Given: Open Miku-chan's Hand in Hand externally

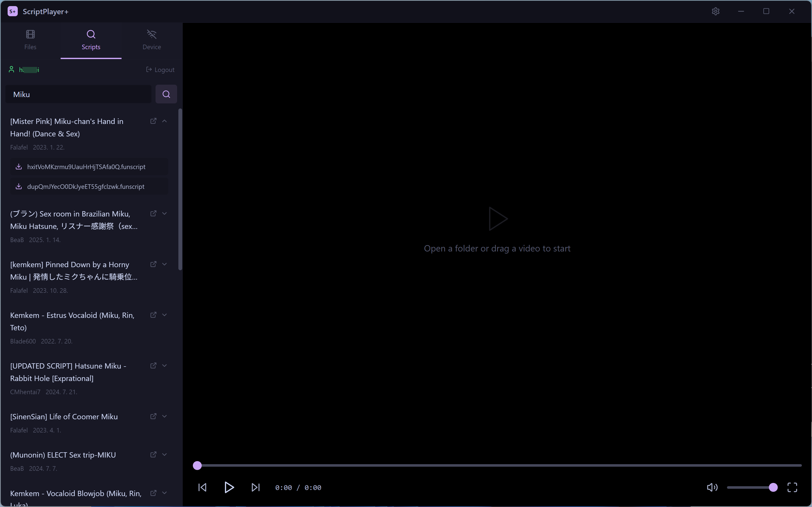Looking at the screenshot, I should 153,121.
